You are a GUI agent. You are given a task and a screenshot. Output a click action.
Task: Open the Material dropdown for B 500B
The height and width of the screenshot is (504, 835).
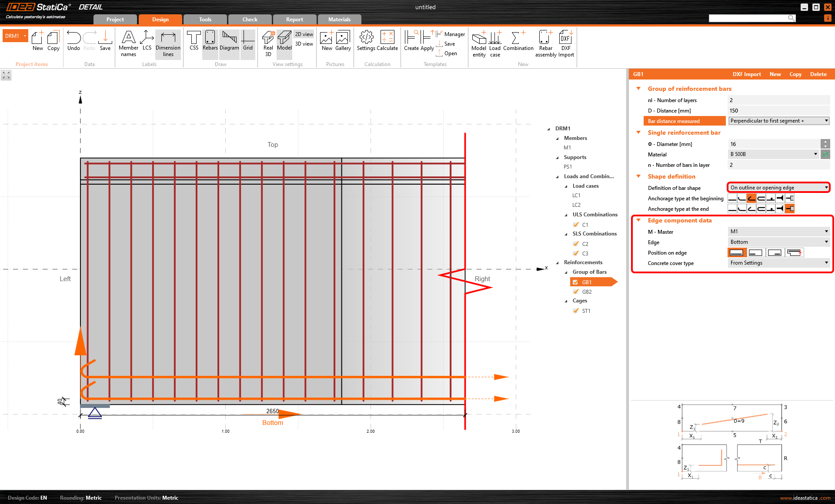point(815,154)
